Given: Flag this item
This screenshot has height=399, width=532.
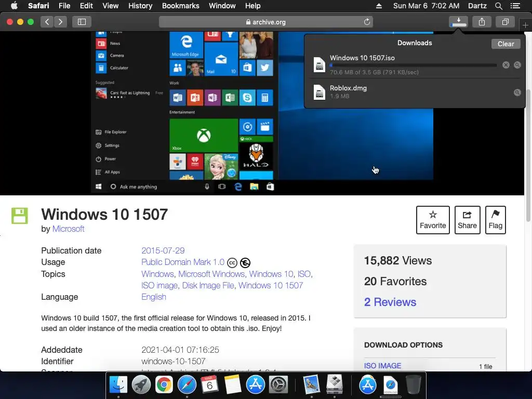Looking at the screenshot, I should 495,220.
